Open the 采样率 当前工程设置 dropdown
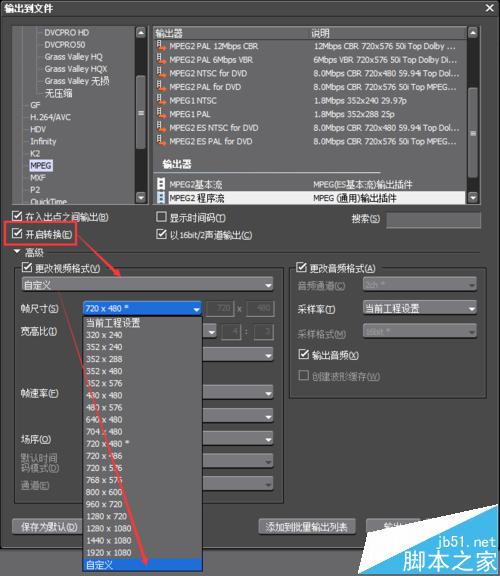 (420, 309)
